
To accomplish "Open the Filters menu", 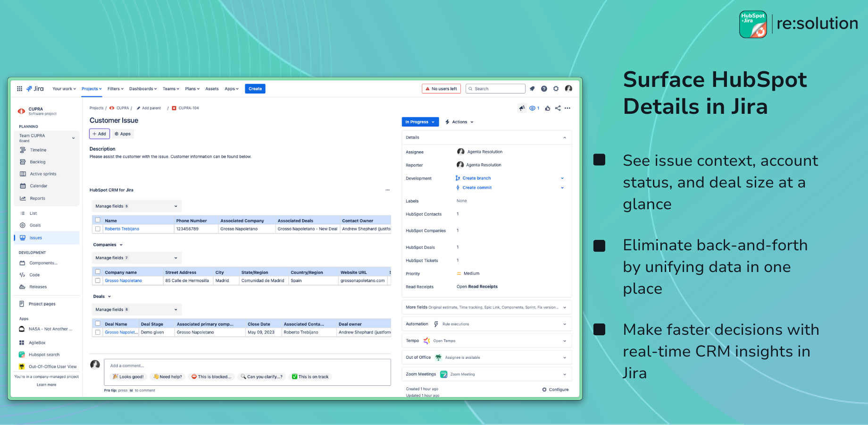I will pos(116,89).
